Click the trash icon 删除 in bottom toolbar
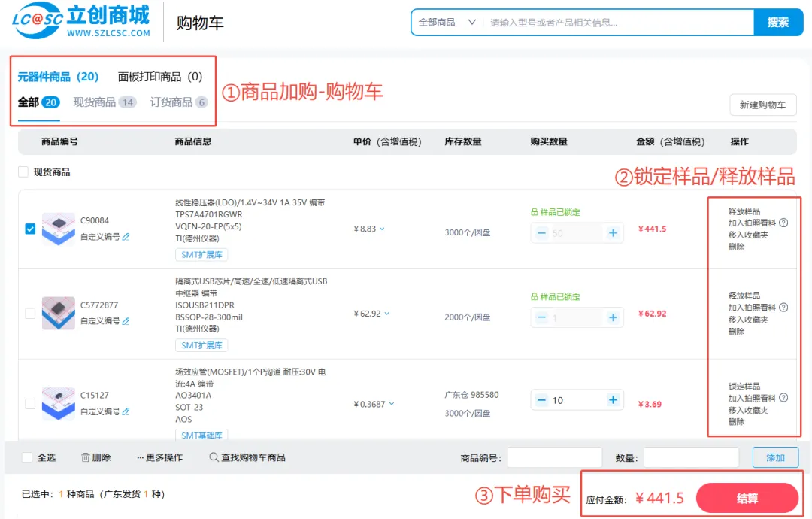Viewport: 812px width, 519px height. (x=86, y=457)
